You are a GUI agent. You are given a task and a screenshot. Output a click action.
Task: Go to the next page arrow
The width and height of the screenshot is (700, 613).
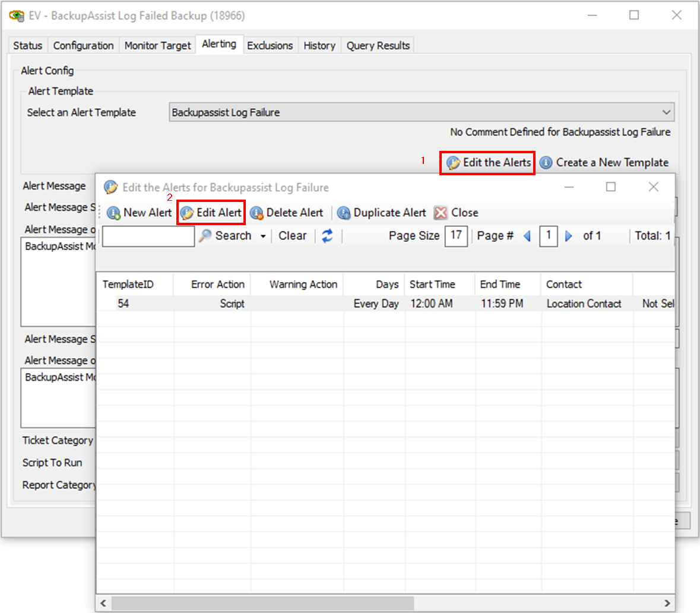pyautogui.click(x=569, y=236)
